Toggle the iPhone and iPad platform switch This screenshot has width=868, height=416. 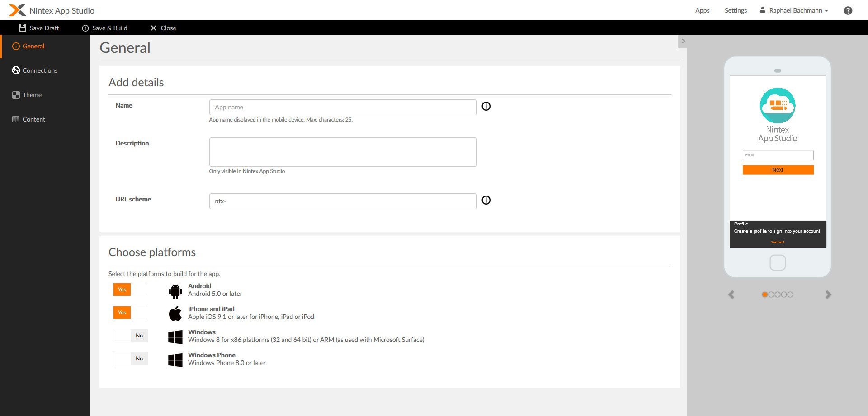[x=131, y=313]
